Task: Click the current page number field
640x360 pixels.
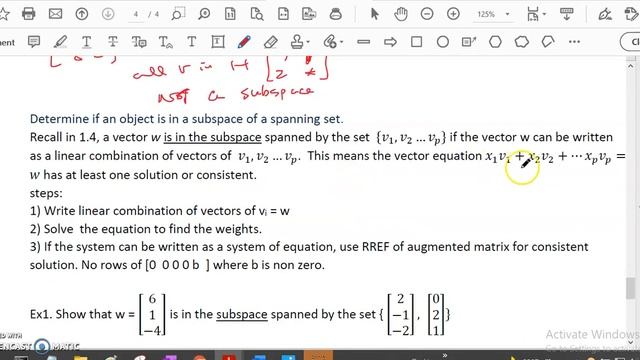Action: click(136, 14)
